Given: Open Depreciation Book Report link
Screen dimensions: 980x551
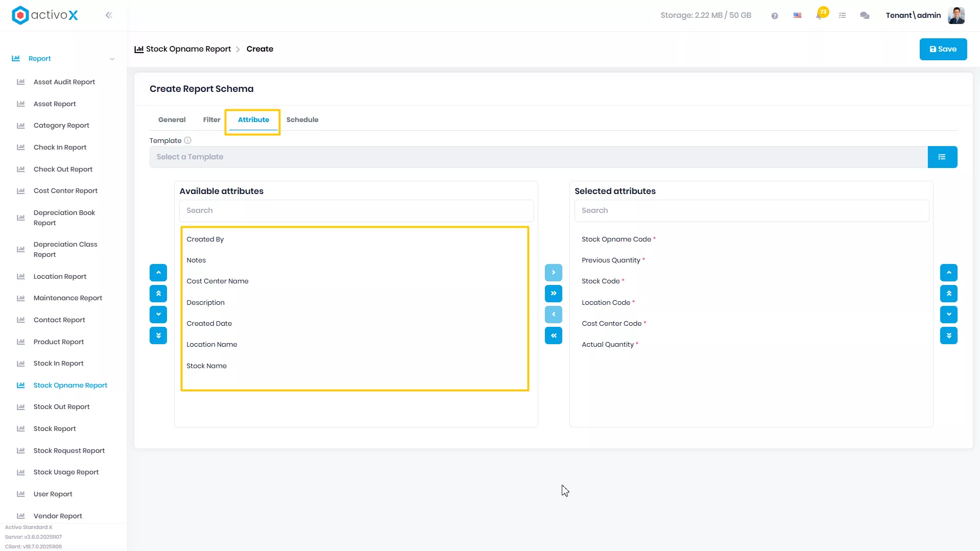Looking at the screenshot, I should pyautogui.click(x=64, y=218).
